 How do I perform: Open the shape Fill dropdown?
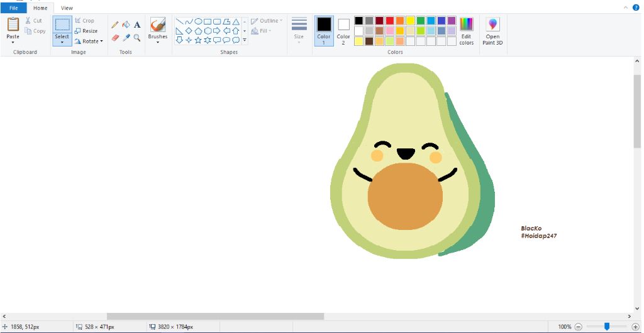262,31
